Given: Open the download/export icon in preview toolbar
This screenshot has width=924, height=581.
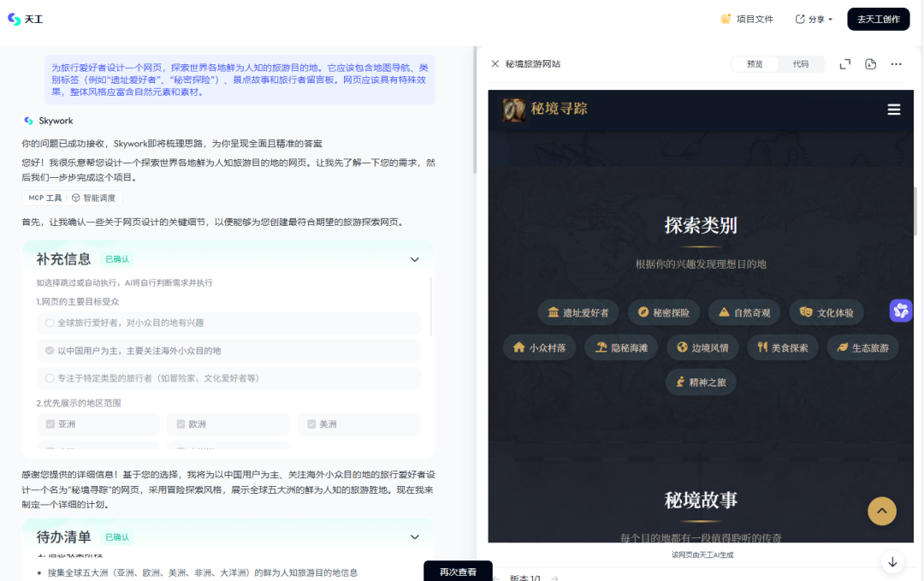Looking at the screenshot, I should pyautogui.click(x=870, y=63).
